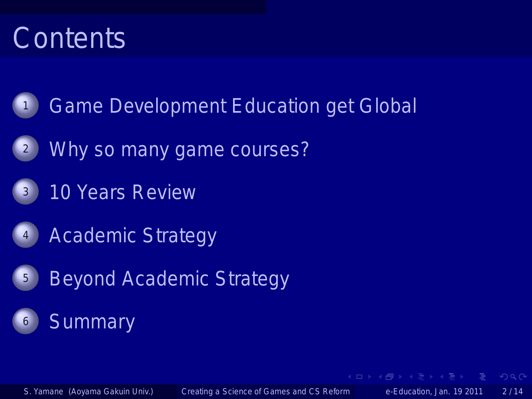Image resolution: width=532 pixels, height=399 pixels.
Task: Go to next slide arrow
Action: tap(369, 377)
